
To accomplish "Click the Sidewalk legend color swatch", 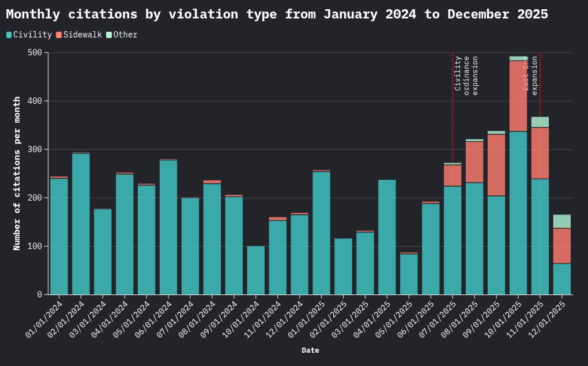I will 59,35.
